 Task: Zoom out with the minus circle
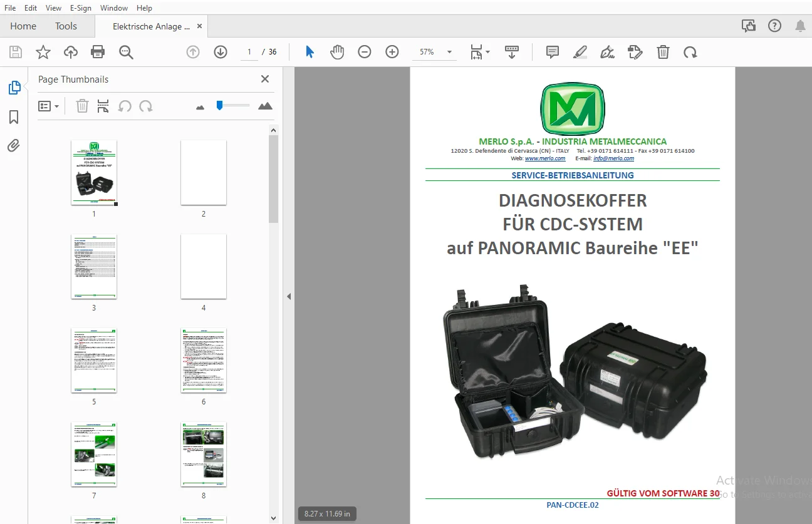click(x=365, y=52)
